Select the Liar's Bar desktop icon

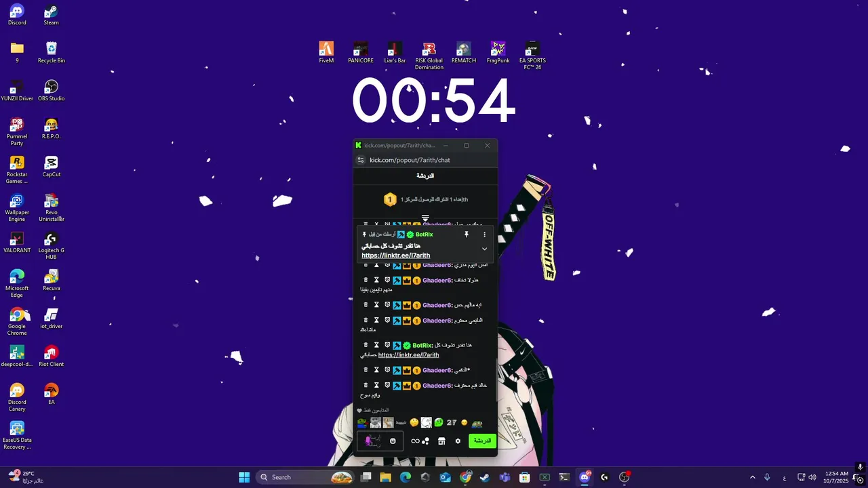coord(395,53)
